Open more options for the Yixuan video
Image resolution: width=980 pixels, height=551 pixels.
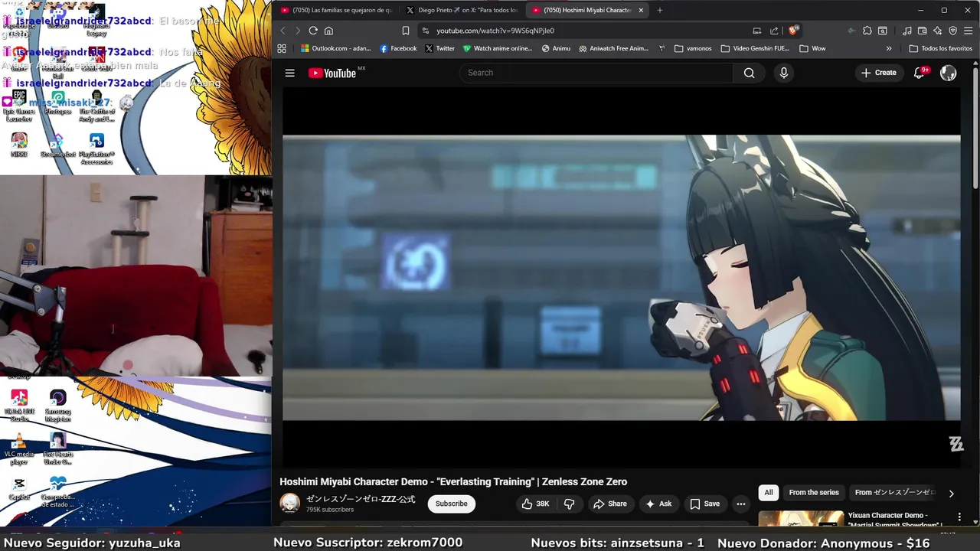coord(959,517)
